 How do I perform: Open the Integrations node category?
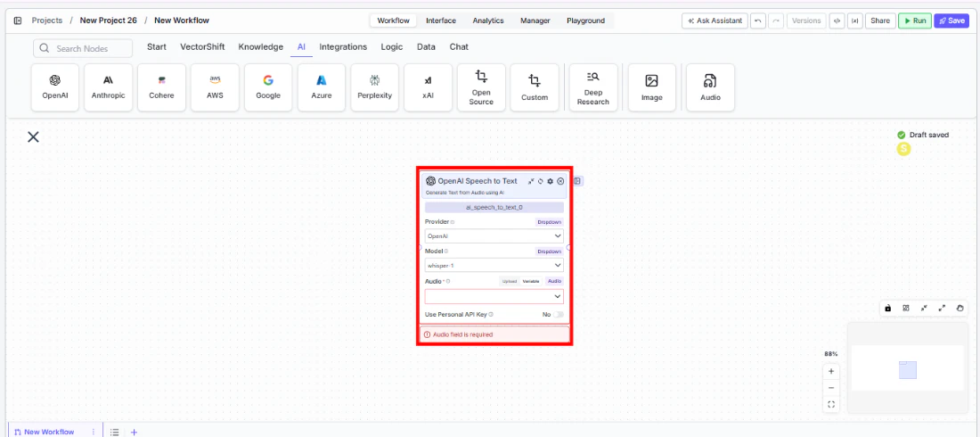(343, 47)
